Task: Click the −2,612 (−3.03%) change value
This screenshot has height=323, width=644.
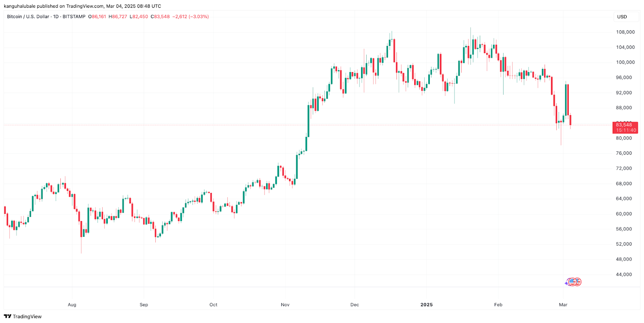Action: 190,17
